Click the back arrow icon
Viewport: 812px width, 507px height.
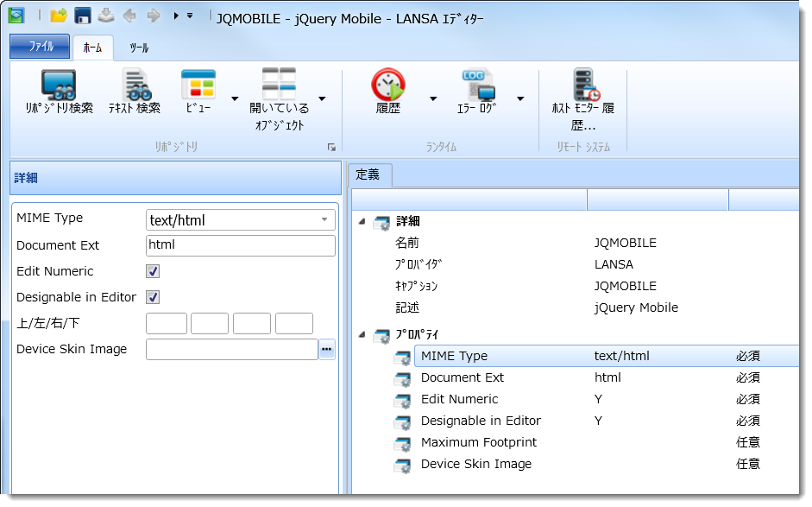(x=129, y=16)
